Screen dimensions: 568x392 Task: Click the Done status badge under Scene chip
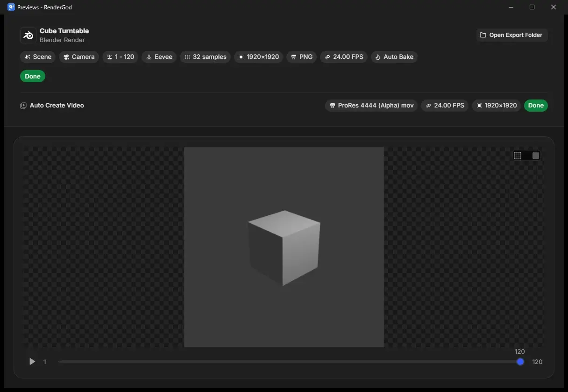pyautogui.click(x=33, y=76)
